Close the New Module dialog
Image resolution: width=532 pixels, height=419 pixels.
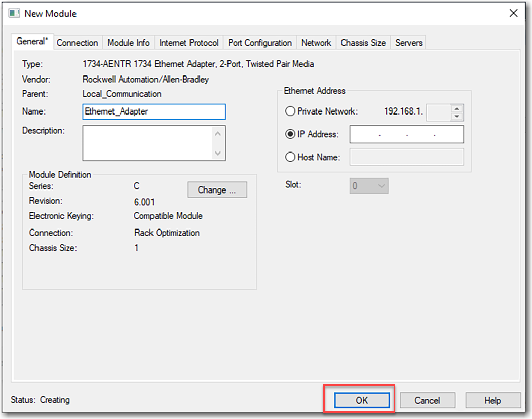[513, 13]
